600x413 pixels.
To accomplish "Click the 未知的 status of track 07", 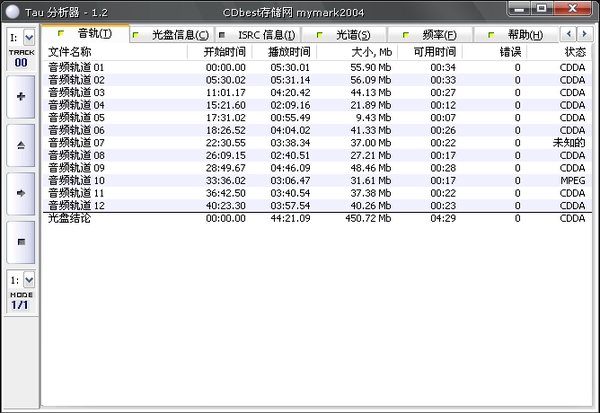I will click(x=569, y=143).
